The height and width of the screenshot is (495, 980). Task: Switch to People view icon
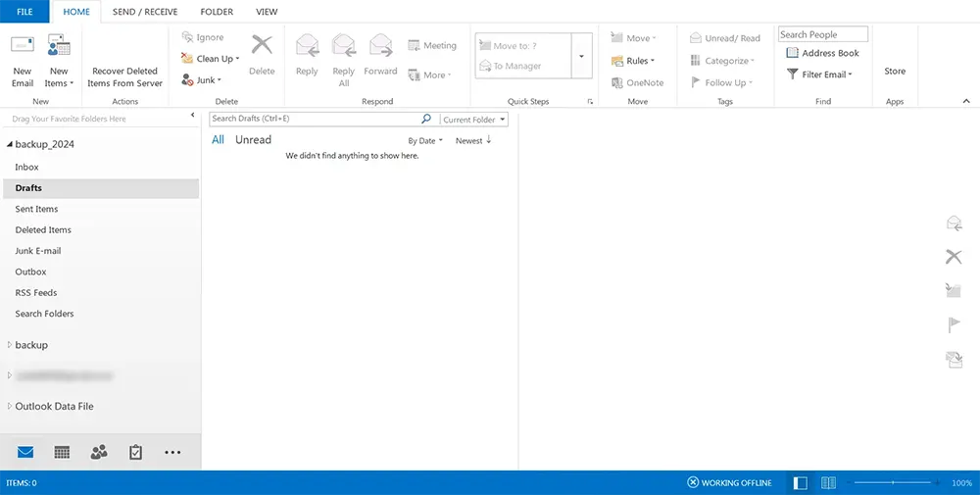[x=99, y=452]
